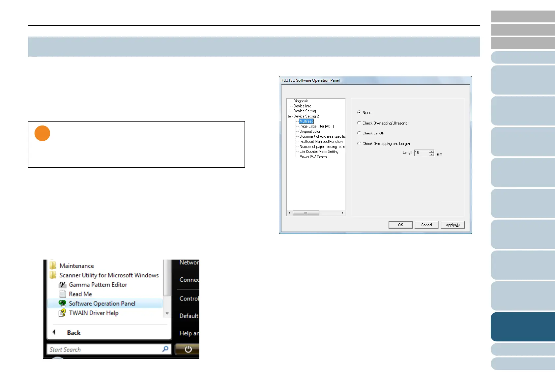
Task: Click the horizontal scrollbar thumb in tree
Action: pyautogui.click(x=306, y=213)
